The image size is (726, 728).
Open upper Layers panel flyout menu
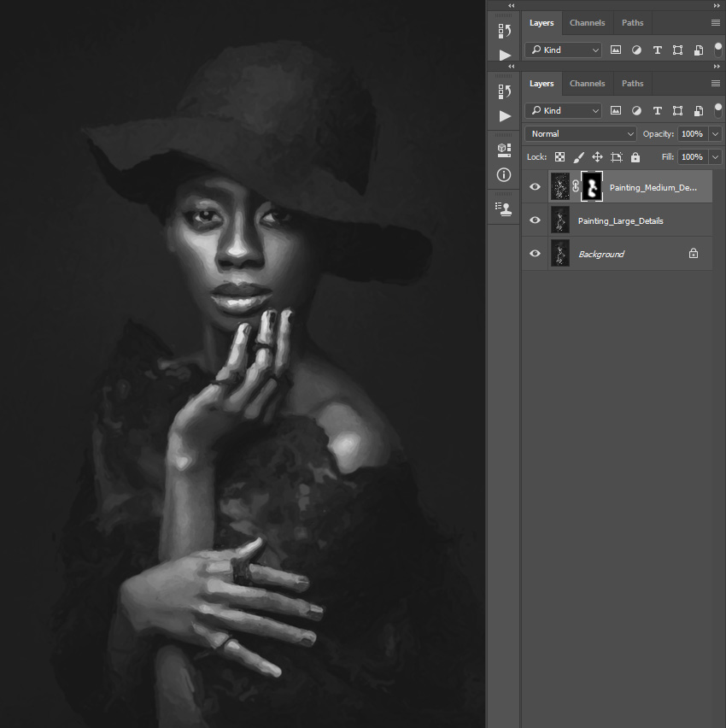(716, 23)
